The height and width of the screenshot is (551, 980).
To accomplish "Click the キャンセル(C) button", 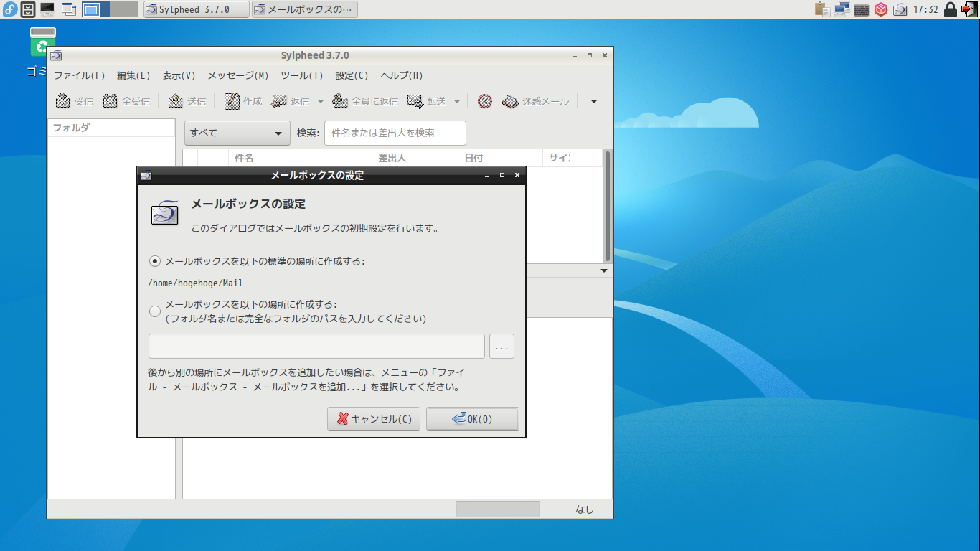I will click(x=374, y=419).
